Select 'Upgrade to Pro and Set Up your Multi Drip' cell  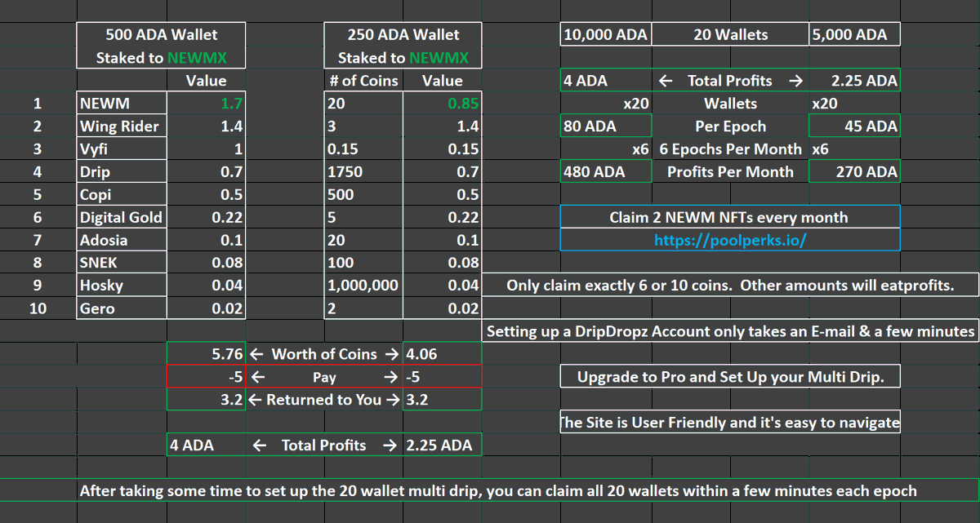click(730, 377)
